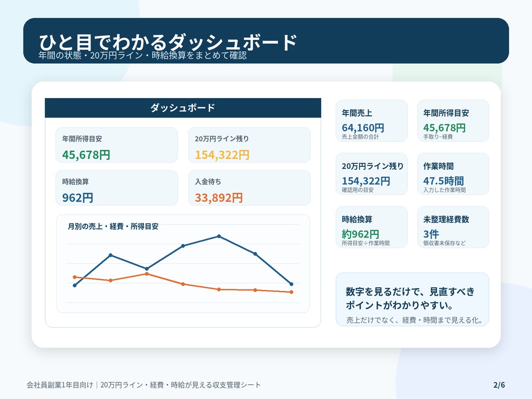Click the caption 手取り−経費
The height and width of the screenshot is (399, 532).
[x=438, y=137]
